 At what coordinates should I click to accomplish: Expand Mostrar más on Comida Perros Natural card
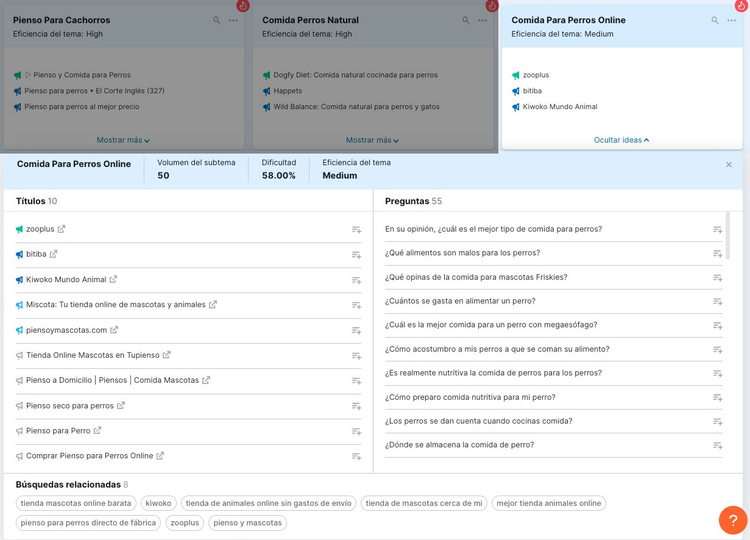point(372,140)
